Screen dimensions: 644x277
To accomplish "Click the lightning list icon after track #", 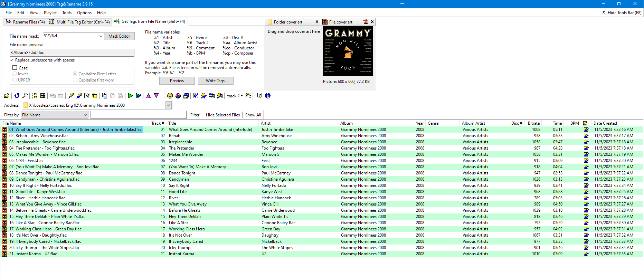I will click(x=248, y=96).
